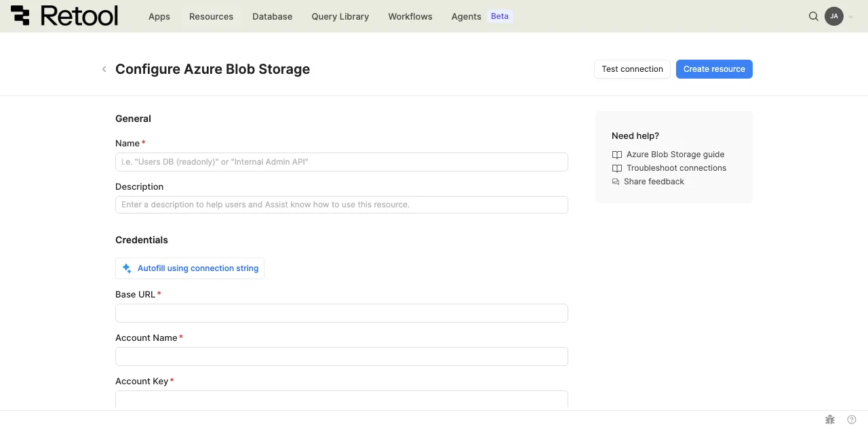Click the sparkle icon on Autofill button
868x429 pixels.
click(127, 268)
